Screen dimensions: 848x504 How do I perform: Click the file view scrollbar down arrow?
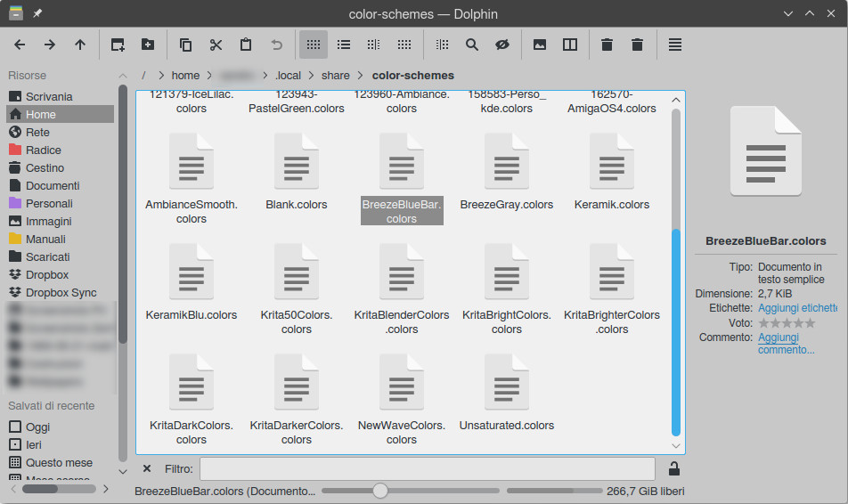tap(676, 445)
